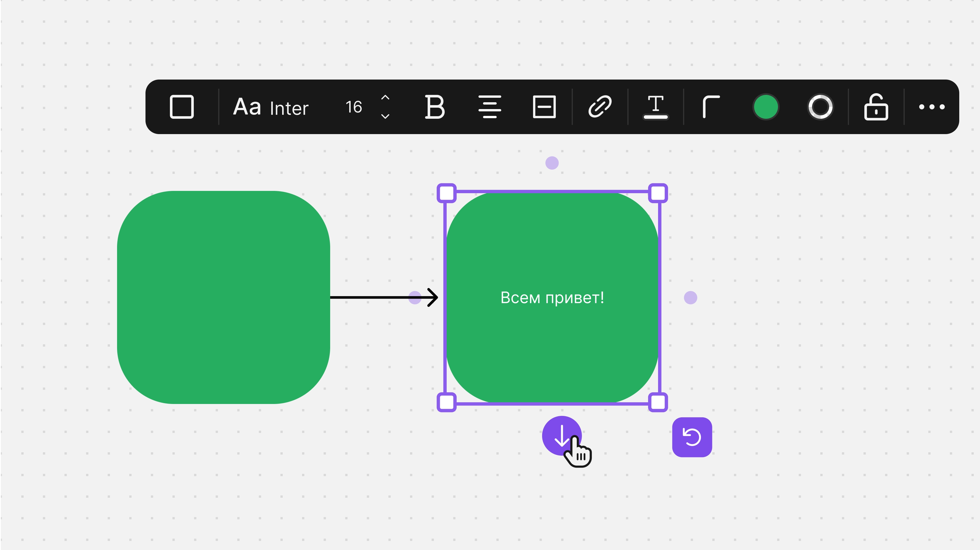Open the green fill color swatch
This screenshot has height=550, width=980.
pyautogui.click(x=766, y=107)
